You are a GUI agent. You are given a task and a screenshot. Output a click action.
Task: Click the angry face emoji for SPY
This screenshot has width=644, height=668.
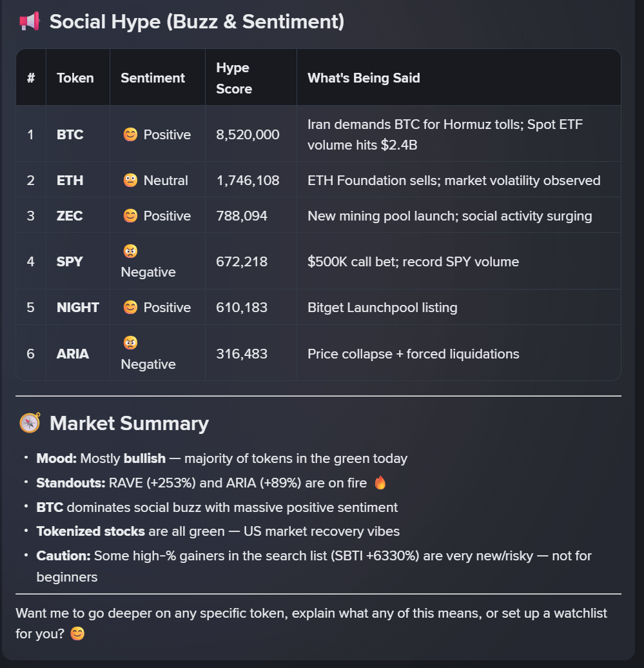(x=130, y=251)
